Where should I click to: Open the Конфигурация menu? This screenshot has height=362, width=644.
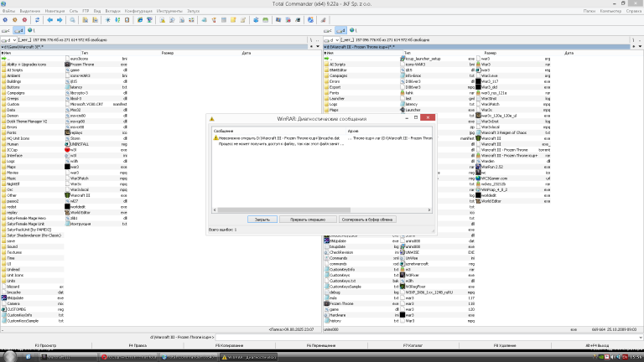[138, 11]
